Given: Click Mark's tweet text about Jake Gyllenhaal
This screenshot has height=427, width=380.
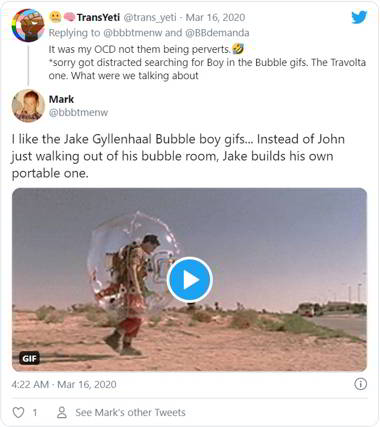Looking at the screenshot, I should click(178, 156).
